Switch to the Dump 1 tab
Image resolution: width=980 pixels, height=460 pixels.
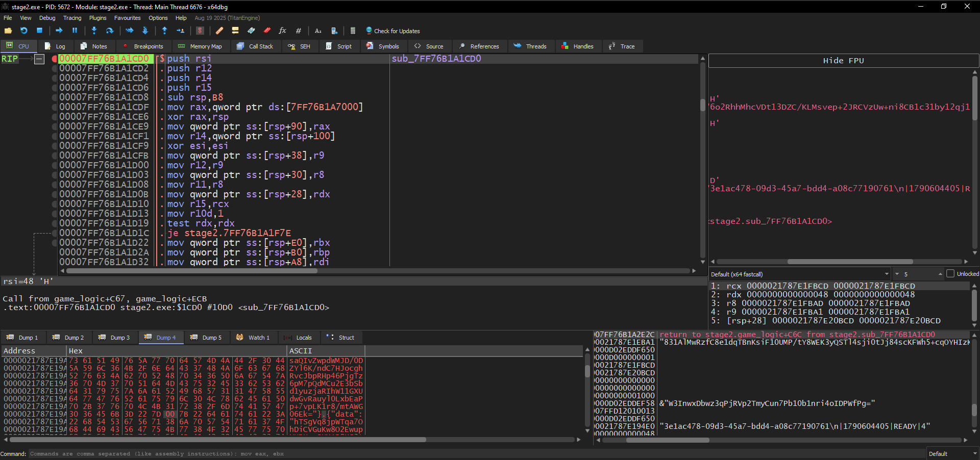23,338
